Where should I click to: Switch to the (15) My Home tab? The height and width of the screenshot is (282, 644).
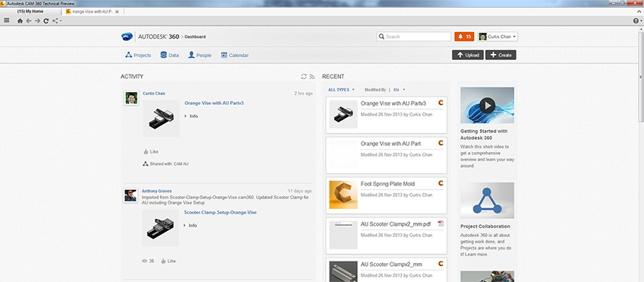[x=30, y=11]
